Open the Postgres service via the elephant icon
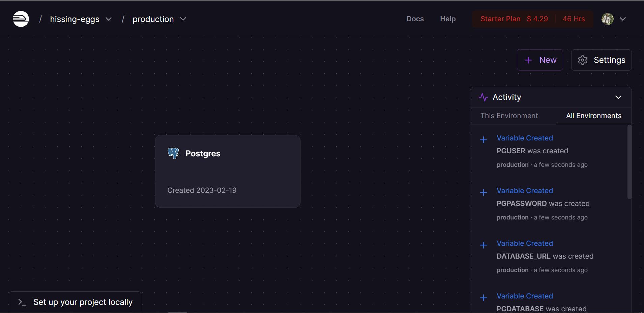Image resolution: width=644 pixels, height=313 pixels. coord(173,153)
